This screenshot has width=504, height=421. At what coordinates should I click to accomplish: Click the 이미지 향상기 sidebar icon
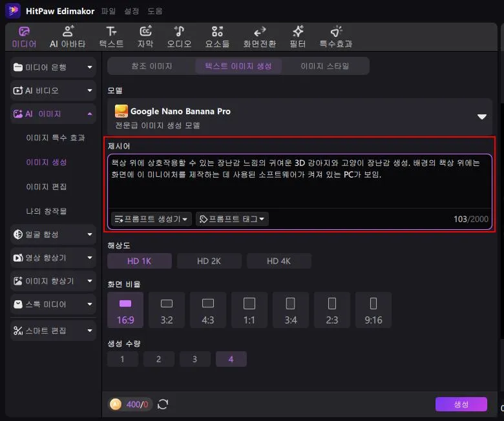click(x=18, y=281)
